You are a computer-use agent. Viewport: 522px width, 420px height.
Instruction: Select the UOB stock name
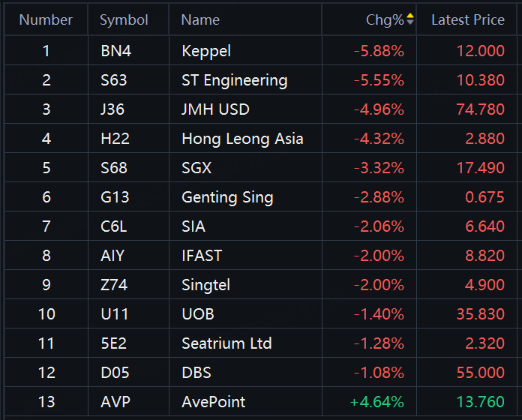pos(196,314)
